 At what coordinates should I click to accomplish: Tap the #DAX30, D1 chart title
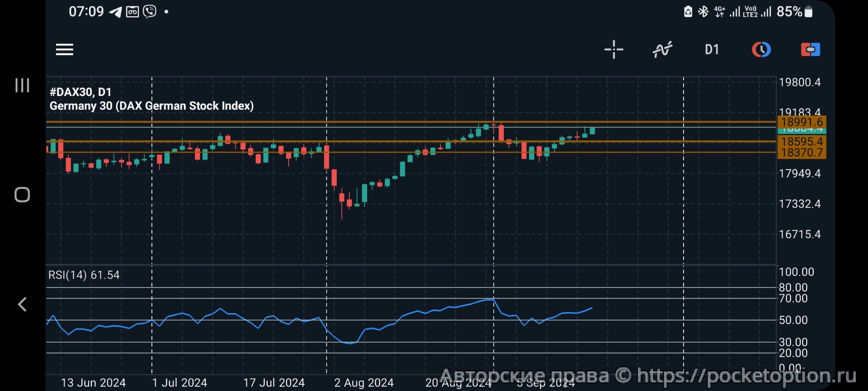81,92
